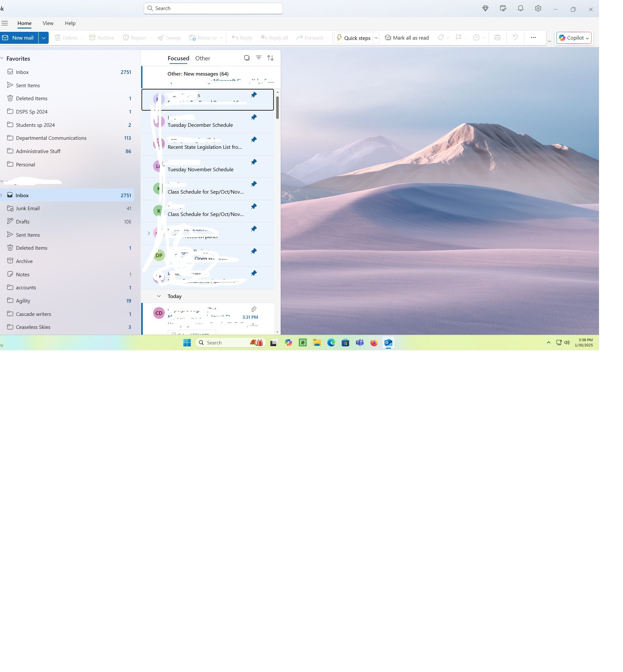The width and height of the screenshot is (623, 672).
Task: Click the premium diamond icon in title bar
Action: [x=485, y=8]
